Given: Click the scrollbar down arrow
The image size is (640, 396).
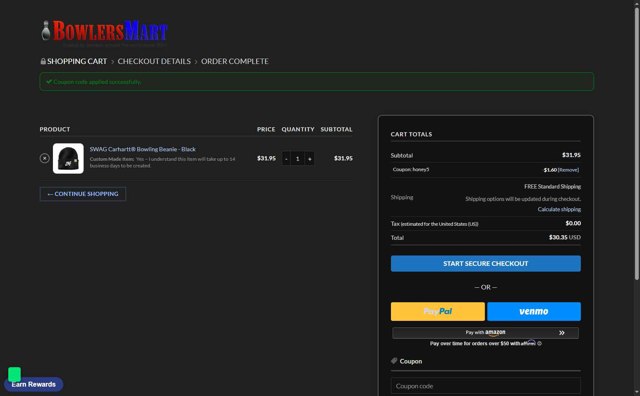Looking at the screenshot, I should (637, 392).
